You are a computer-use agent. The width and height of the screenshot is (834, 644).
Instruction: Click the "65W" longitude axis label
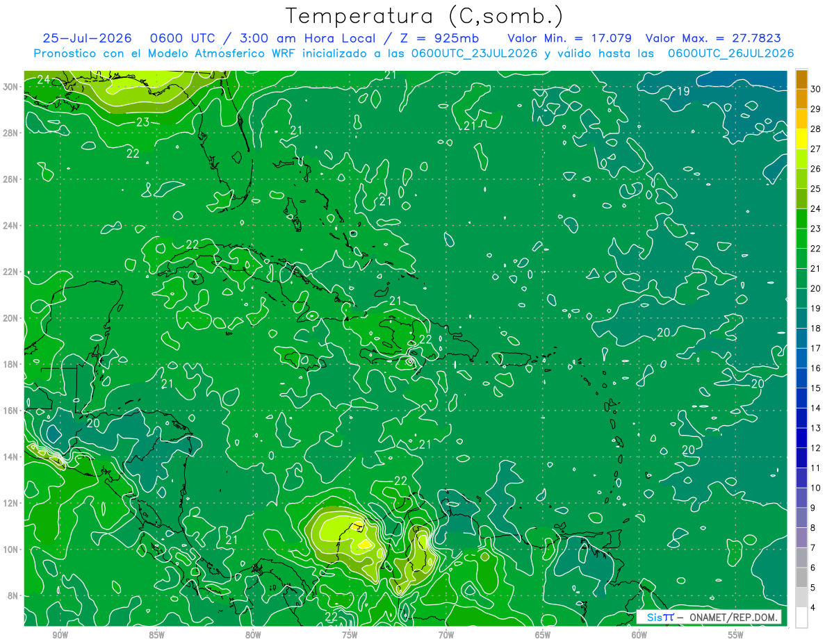(x=543, y=635)
